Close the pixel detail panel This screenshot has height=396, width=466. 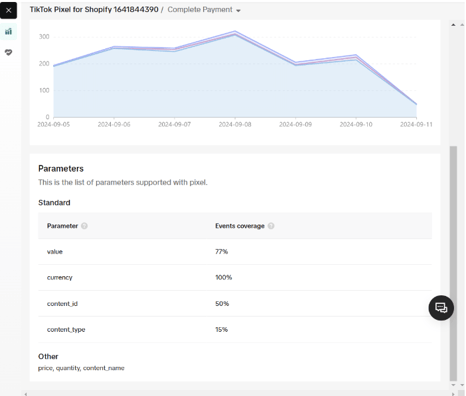point(9,10)
